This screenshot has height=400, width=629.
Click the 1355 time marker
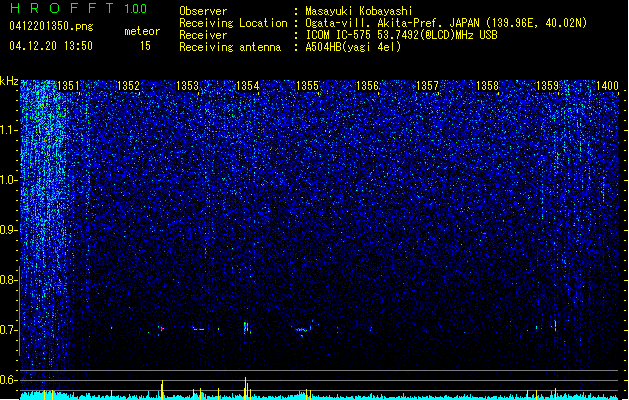[307, 85]
